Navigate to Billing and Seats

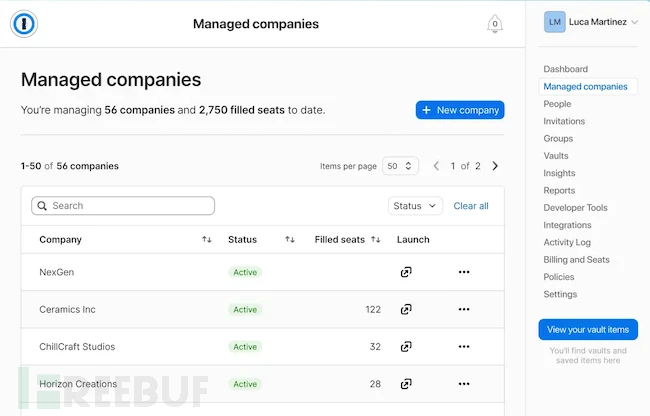(576, 260)
